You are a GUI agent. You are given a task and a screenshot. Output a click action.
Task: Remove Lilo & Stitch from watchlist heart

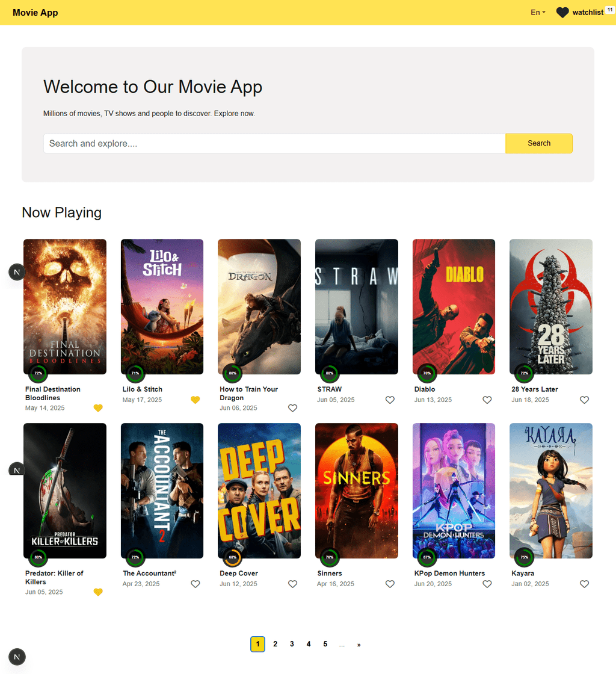point(196,400)
